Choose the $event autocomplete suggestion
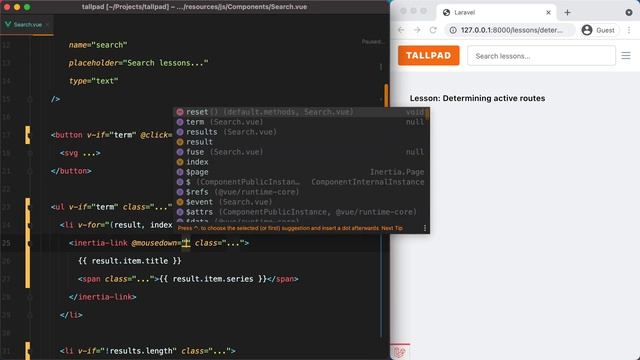 (302, 202)
